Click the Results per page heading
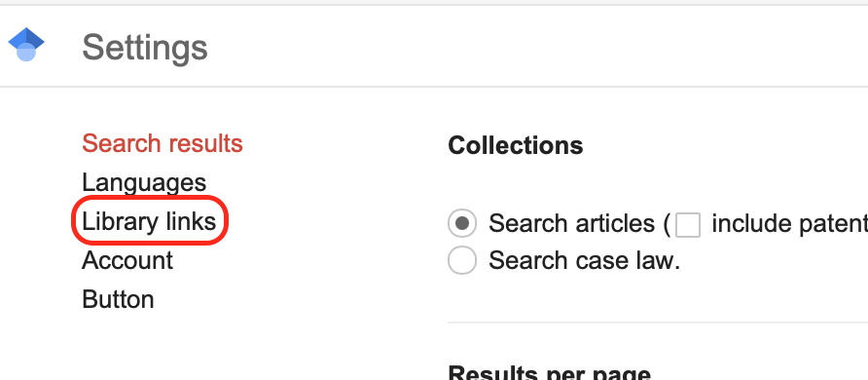Viewport: 868px width, 380px height. pyautogui.click(x=549, y=372)
